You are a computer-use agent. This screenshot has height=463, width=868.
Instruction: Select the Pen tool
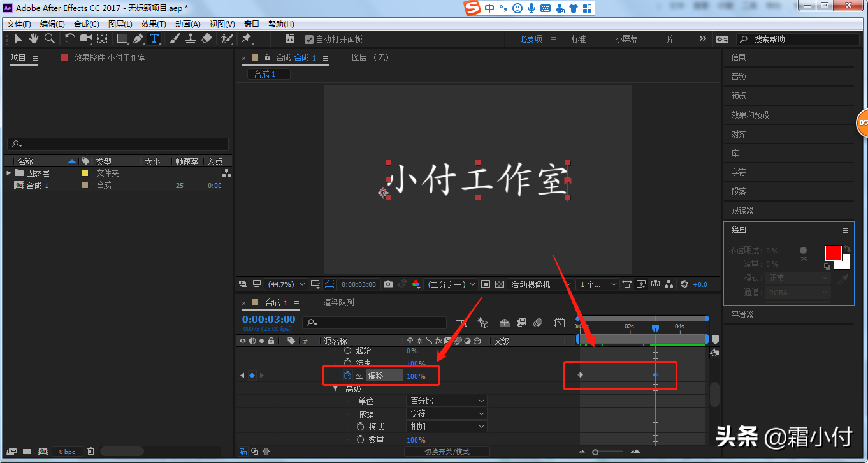coord(138,39)
